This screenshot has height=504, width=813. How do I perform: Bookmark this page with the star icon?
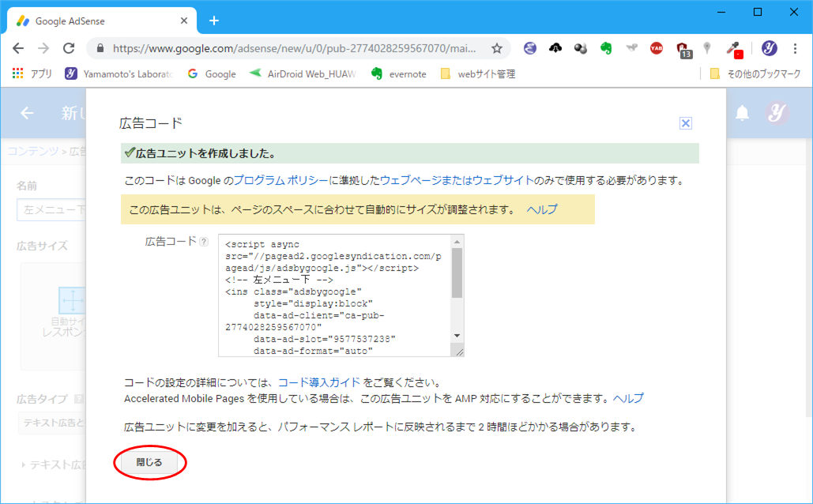(497, 48)
